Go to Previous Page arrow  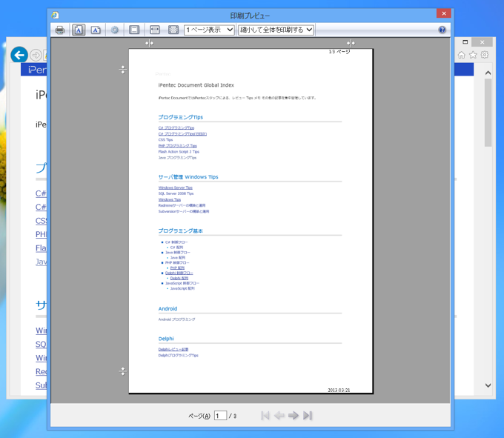coord(279,416)
